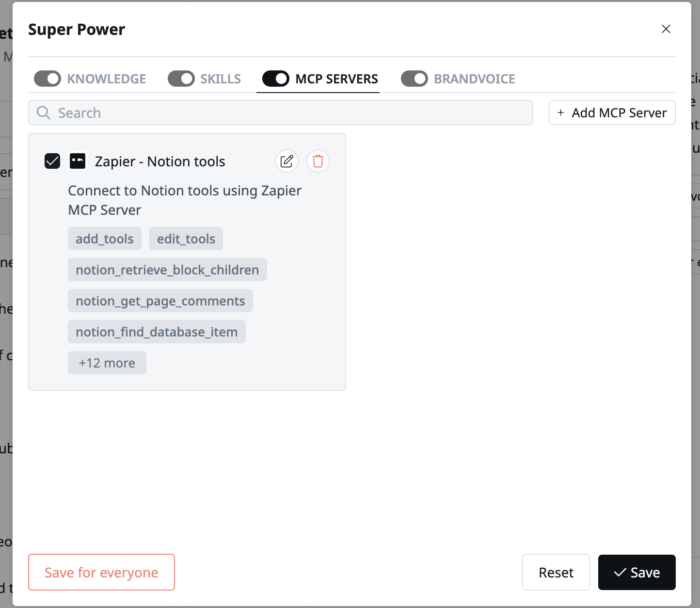700x608 pixels.
Task: Click the Zapier - Notion tools title
Action: 160,161
